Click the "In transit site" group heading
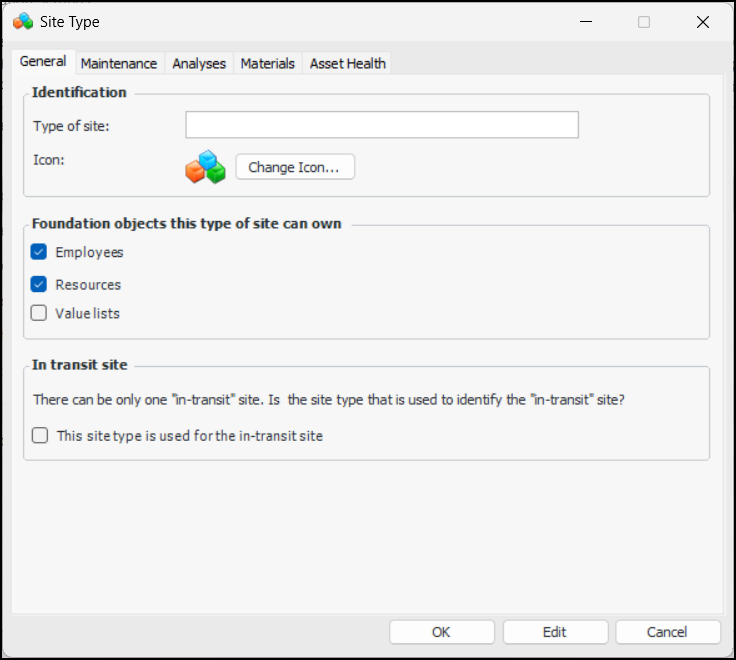The image size is (736, 660). (80, 365)
